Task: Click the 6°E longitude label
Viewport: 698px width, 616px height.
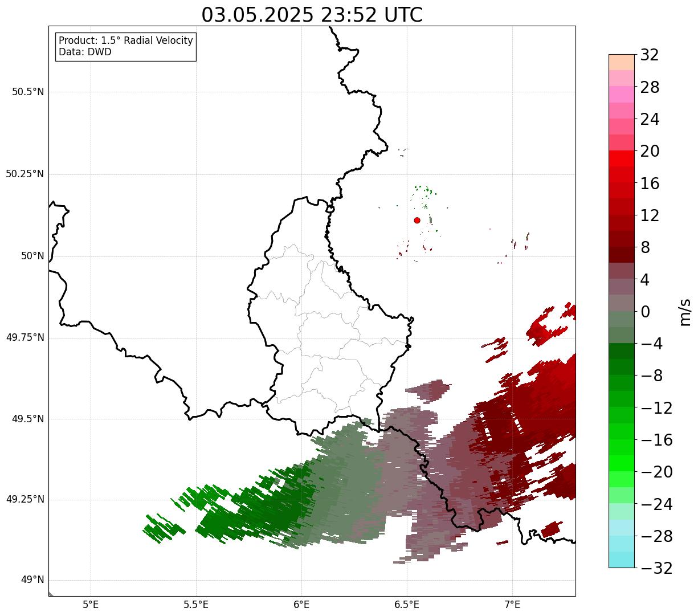Action: 301,604
